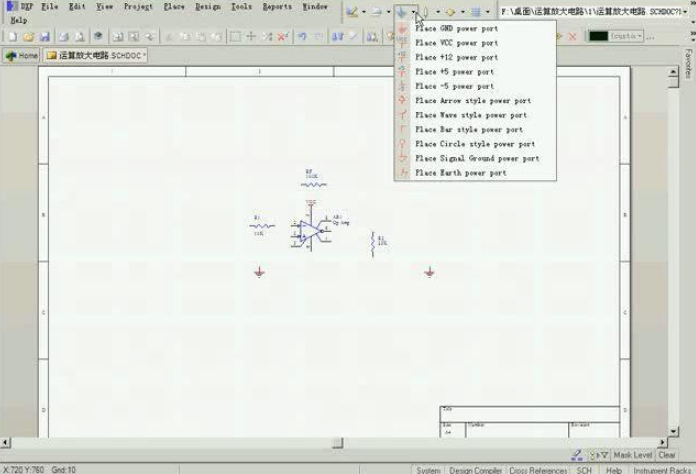This screenshot has width=696, height=474.
Task: Click the undo arrow icon
Action: pos(301,36)
